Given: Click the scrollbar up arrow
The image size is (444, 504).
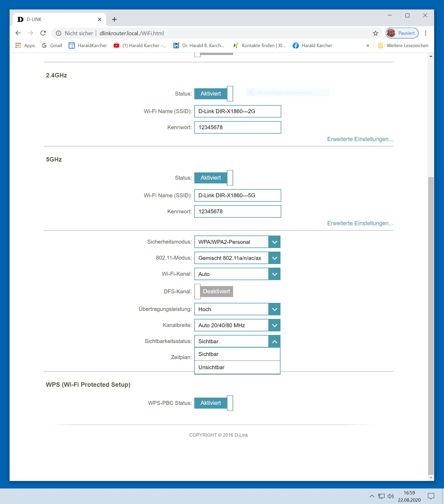Looking at the screenshot, I should pos(431,56).
